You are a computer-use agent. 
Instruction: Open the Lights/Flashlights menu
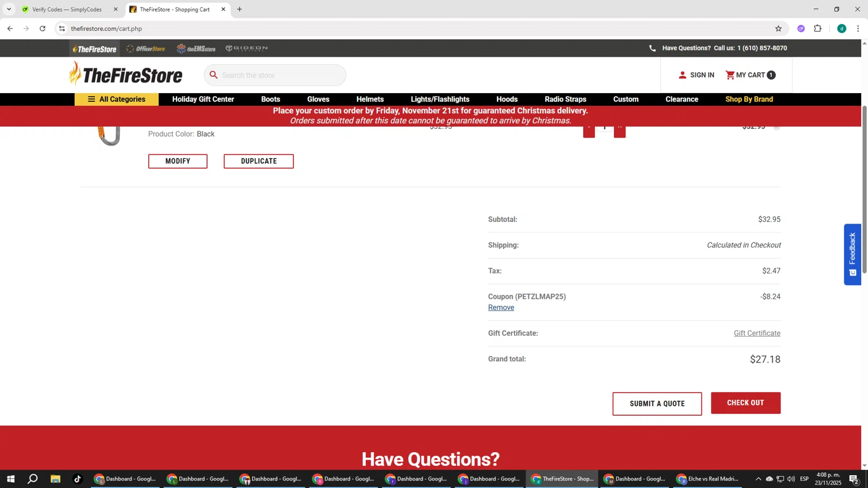[440, 99]
